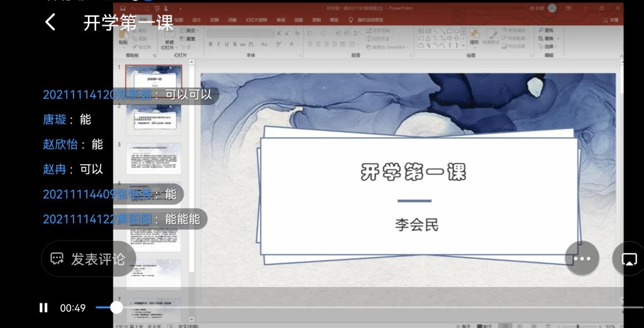Expand the 选择 dropdown in editing group
This screenshot has width=644, height=328.
pyautogui.click(x=549, y=47)
